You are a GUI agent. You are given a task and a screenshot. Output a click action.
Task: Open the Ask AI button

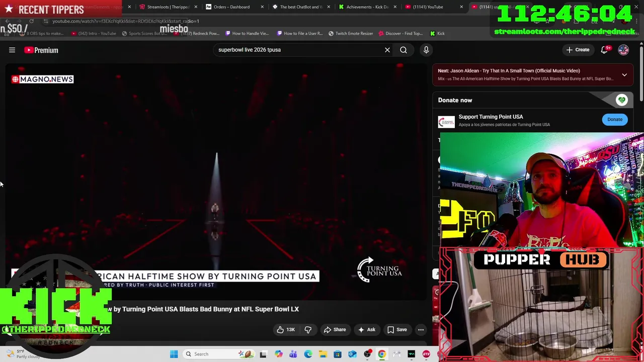pyautogui.click(x=366, y=330)
